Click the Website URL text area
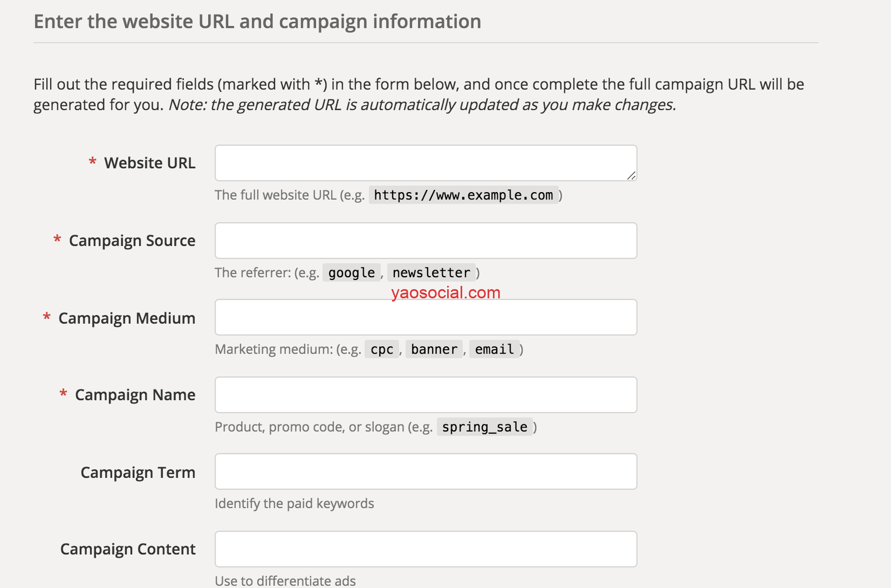Viewport: 891px width, 588px height. pyautogui.click(x=425, y=163)
